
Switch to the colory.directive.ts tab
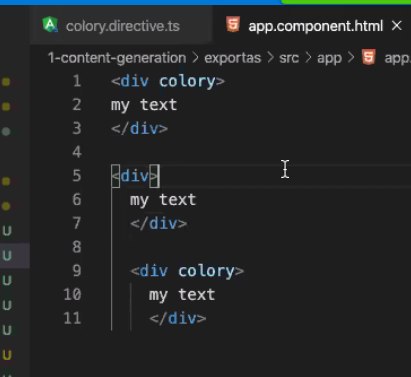(x=121, y=26)
